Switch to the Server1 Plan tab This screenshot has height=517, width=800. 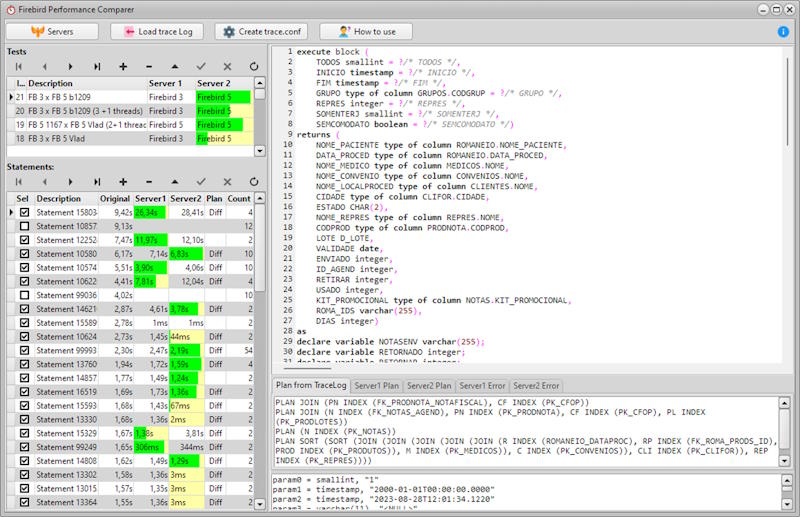click(x=376, y=385)
